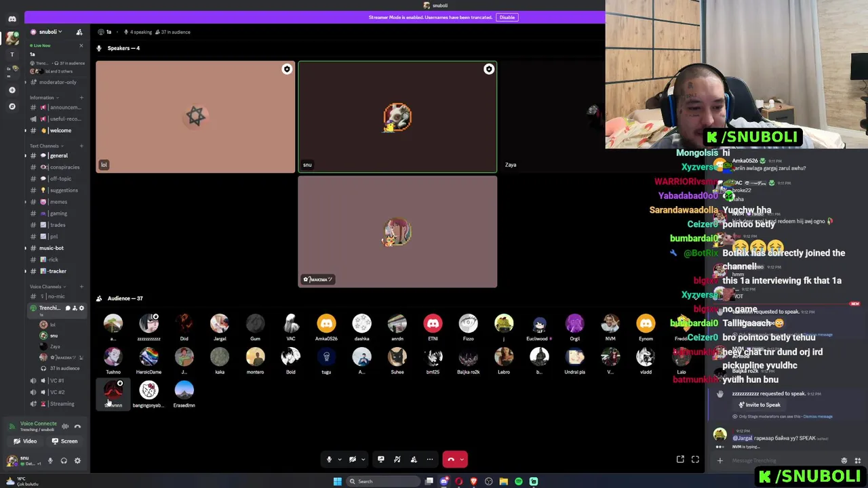The width and height of the screenshot is (868, 488).
Task: Open more options ellipsis in stage toolbar
Action: click(430, 460)
